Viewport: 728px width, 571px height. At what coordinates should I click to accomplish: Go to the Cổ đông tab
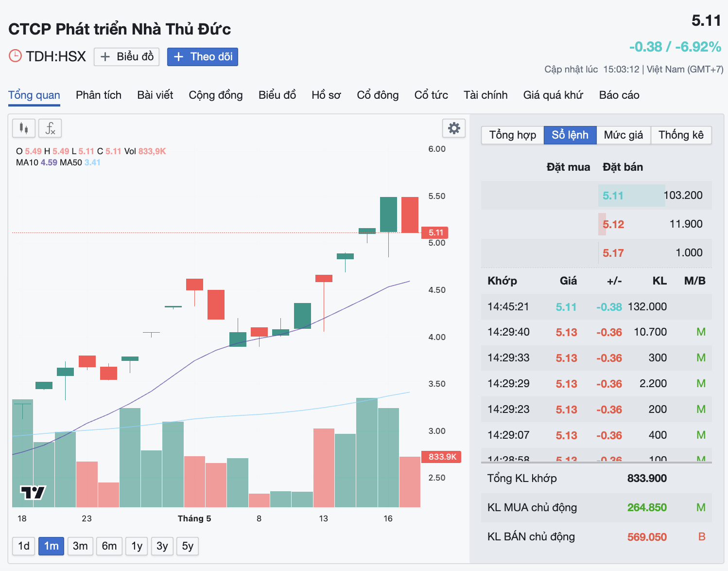378,95
